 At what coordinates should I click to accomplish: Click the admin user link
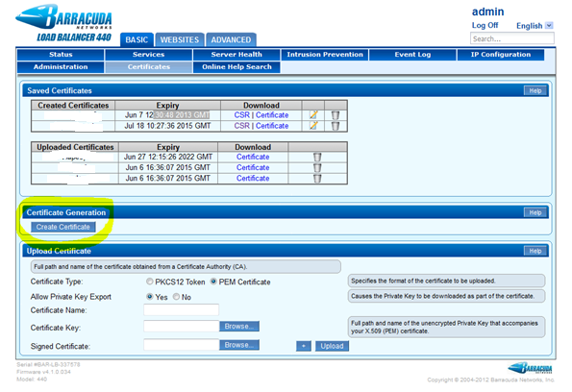487,12
